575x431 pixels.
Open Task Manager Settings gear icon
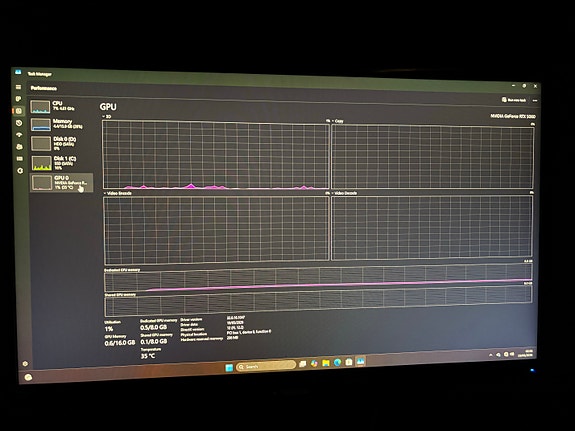[25, 364]
